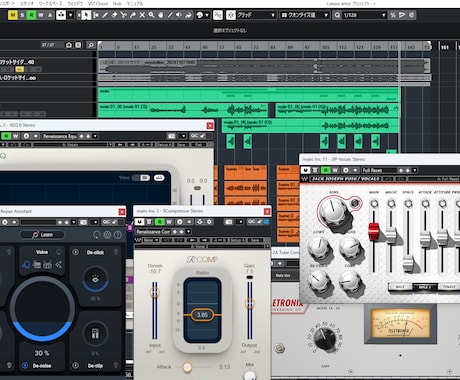Select the Play speaker tool

pos(179,15)
